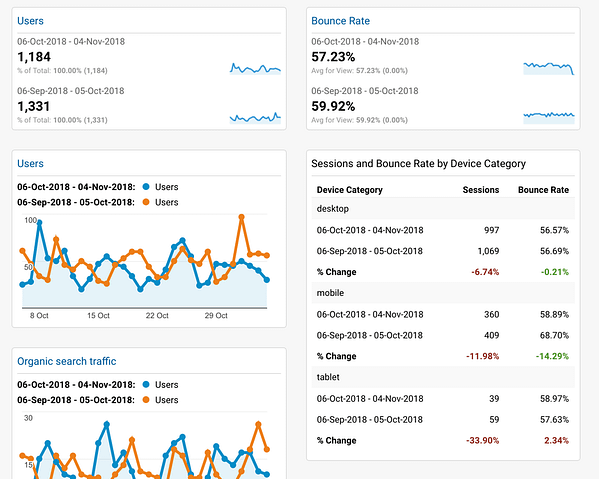
Task: Click the orange legend dot in Users chart
Action: click(146, 202)
